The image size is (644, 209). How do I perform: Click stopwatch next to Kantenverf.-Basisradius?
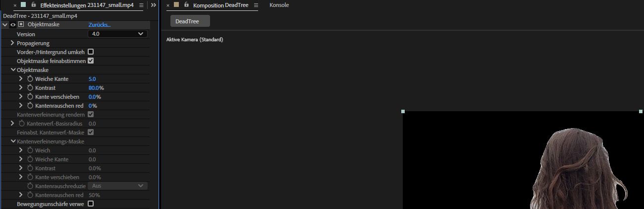(x=22, y=123)
